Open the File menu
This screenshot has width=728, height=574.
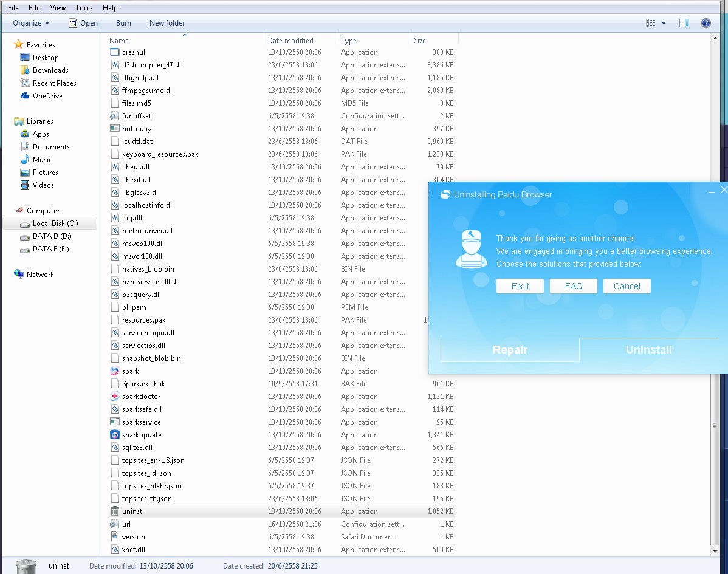coord(13,8)
